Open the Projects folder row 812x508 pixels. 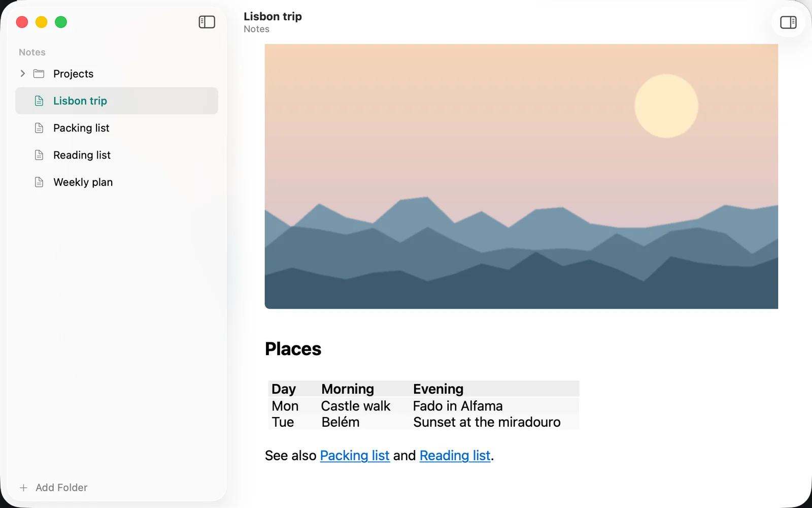point(117,74)
